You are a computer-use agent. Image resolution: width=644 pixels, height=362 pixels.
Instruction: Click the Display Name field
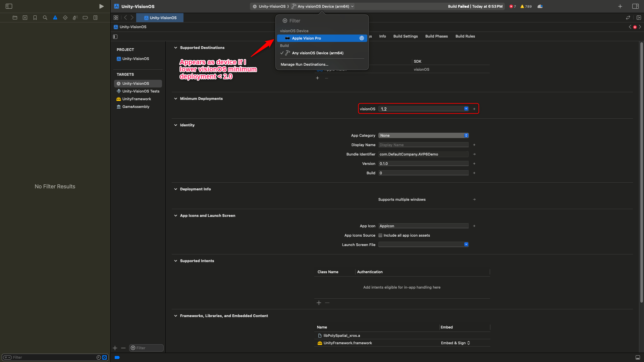(423, 145)
